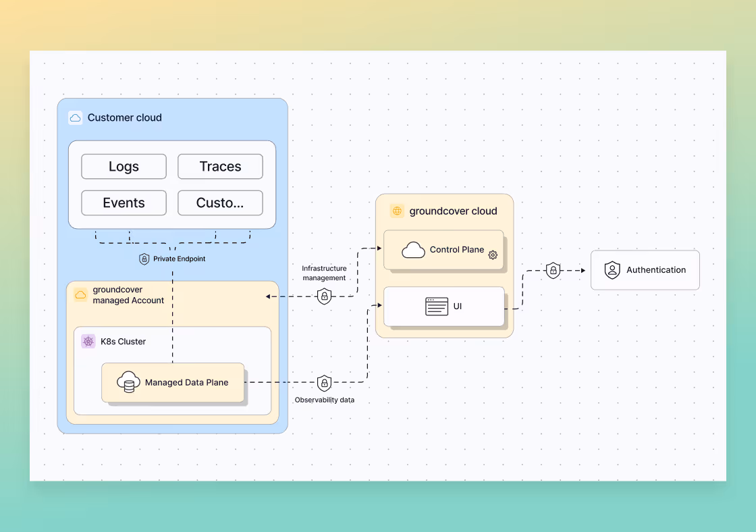
Task: Click the shield lock icon before Authentication
Action: [553, 271]
